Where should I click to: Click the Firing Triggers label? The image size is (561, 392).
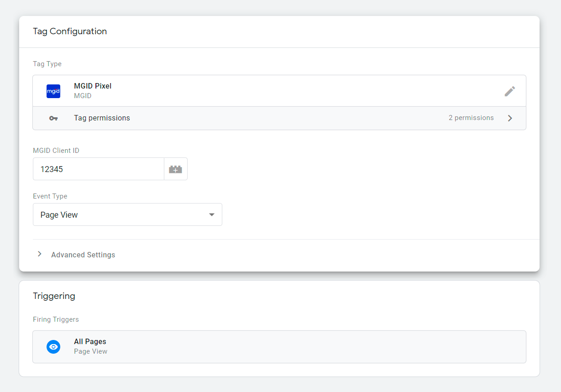coord(56,319)
